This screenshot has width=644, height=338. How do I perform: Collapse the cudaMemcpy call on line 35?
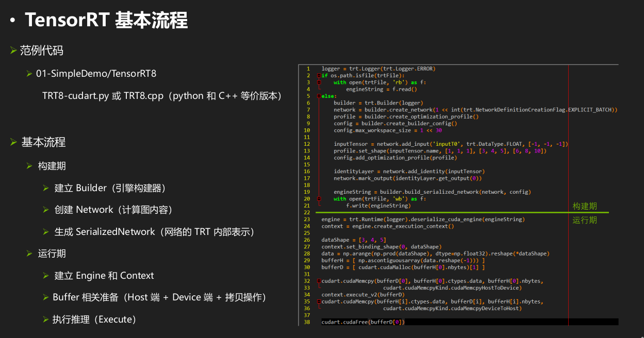pos(319,301)
